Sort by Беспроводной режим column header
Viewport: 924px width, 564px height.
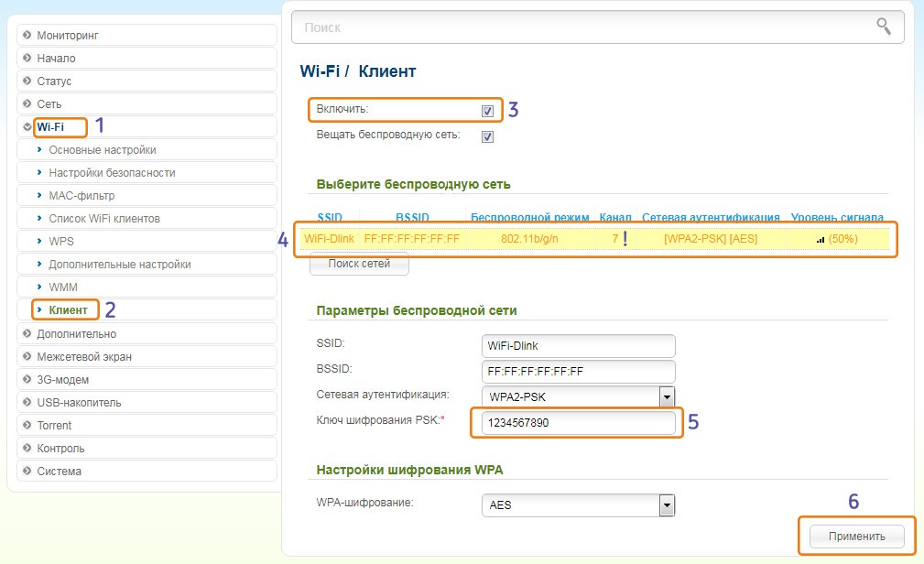530,217
